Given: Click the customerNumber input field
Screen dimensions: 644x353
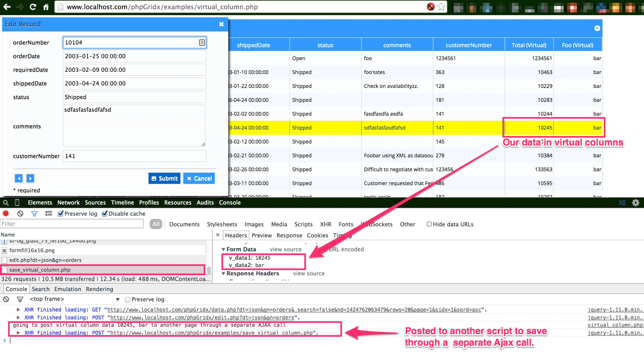Looking at the screenshot, I should coord(134,156).
